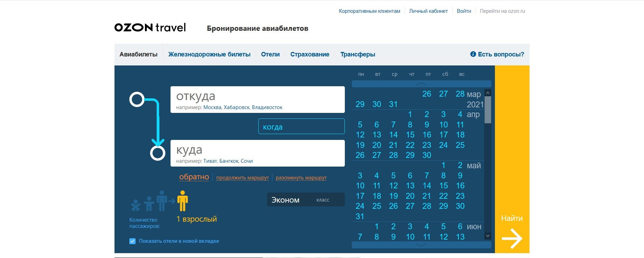This screenshot has width=644, height=258.
Task: Click calendar scrollbar up arrow
Action: [488, 93]
